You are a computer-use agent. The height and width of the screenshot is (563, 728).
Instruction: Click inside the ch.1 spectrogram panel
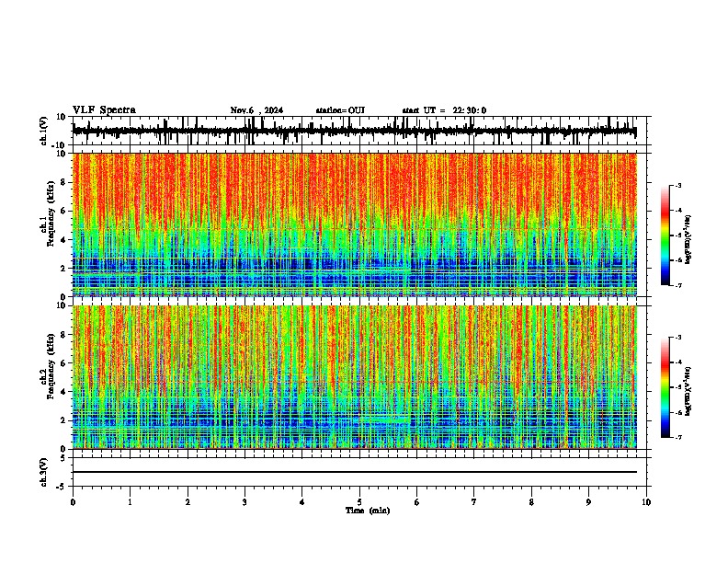(355, 224)
